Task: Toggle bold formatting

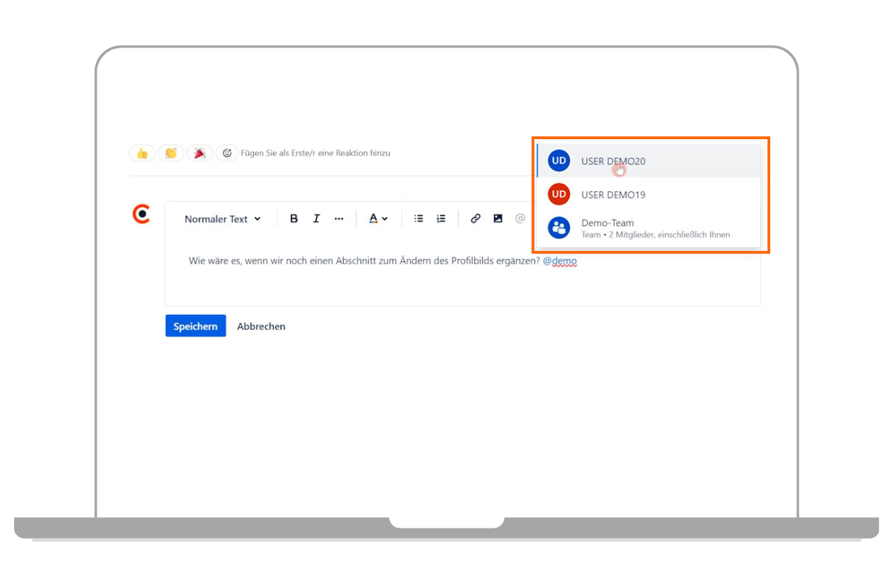Action: tap(294, 219)
